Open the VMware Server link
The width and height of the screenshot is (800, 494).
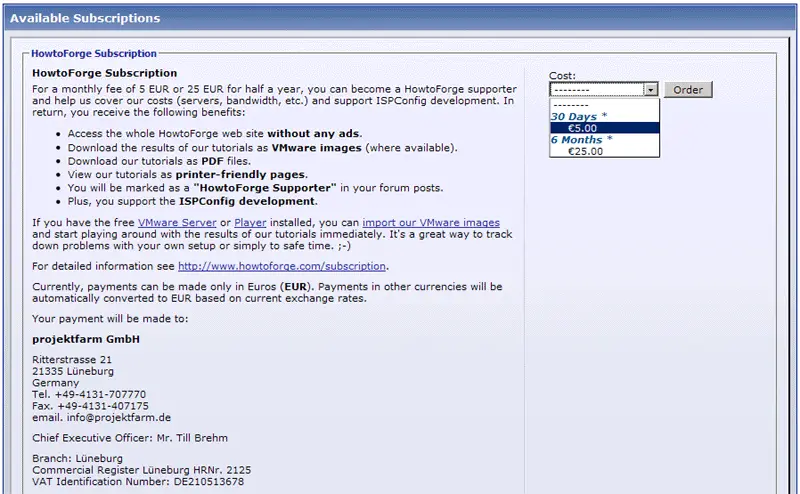(177, 223)
